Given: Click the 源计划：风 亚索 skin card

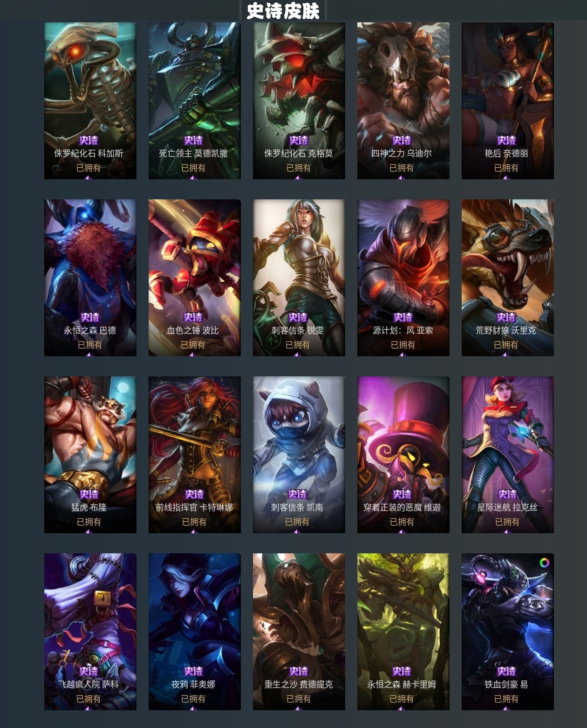Looking at the screenshot, I should tap(403, 278).
